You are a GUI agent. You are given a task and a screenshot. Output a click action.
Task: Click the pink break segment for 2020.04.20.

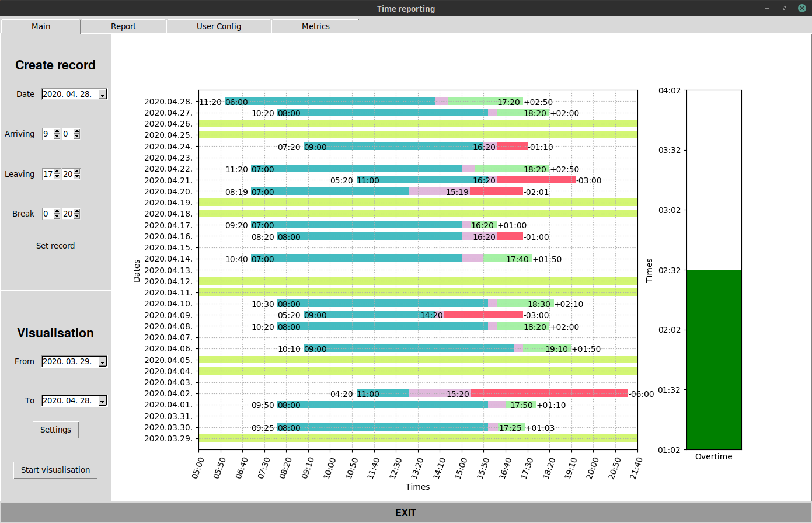[x=440, y=191]
